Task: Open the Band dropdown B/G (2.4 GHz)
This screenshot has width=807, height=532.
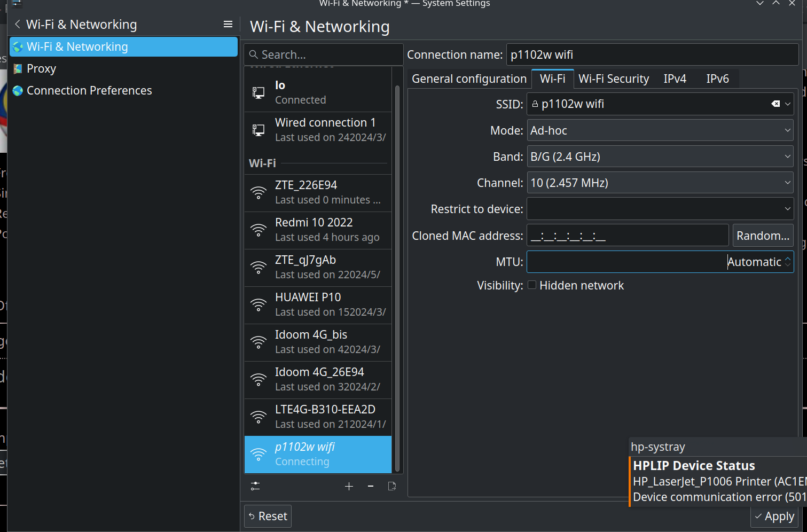Action: 660,157
